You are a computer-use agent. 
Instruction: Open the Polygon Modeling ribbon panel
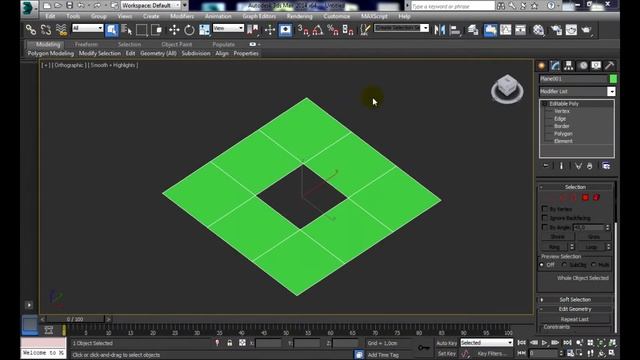tap(51, 53)
